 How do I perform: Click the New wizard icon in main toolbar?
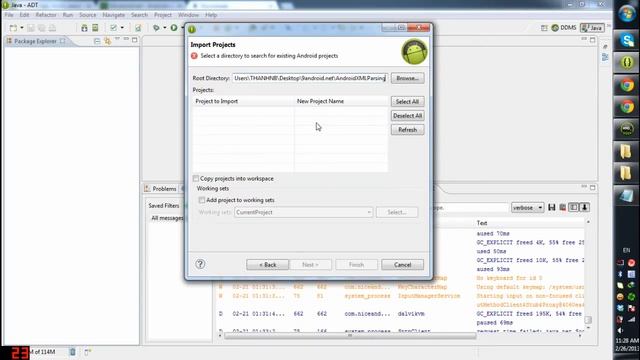tap(13, 28)
